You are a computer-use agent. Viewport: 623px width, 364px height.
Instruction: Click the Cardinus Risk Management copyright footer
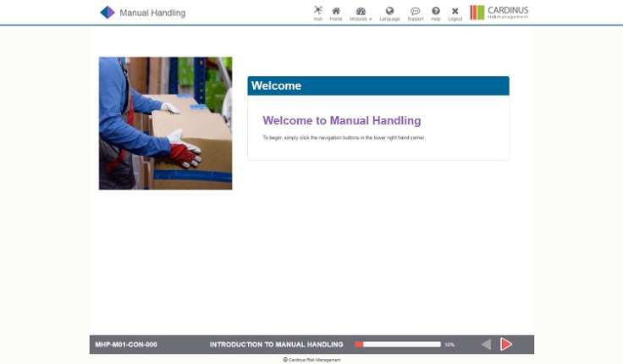coord(311,360)
